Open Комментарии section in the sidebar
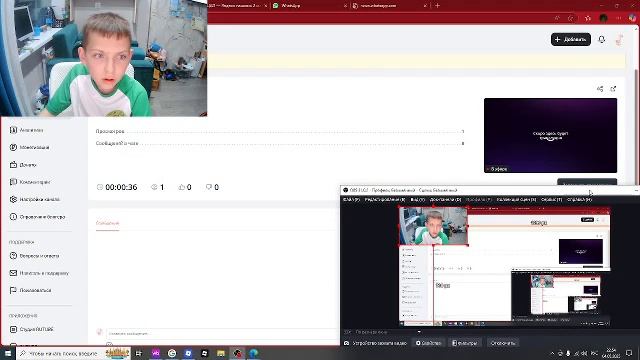640x360 pixels. [x=30, y=182]
